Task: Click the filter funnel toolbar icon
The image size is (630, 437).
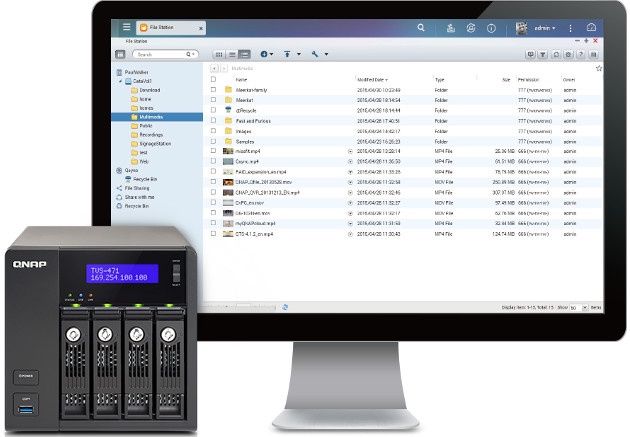Action: click(x=543, y=54)
